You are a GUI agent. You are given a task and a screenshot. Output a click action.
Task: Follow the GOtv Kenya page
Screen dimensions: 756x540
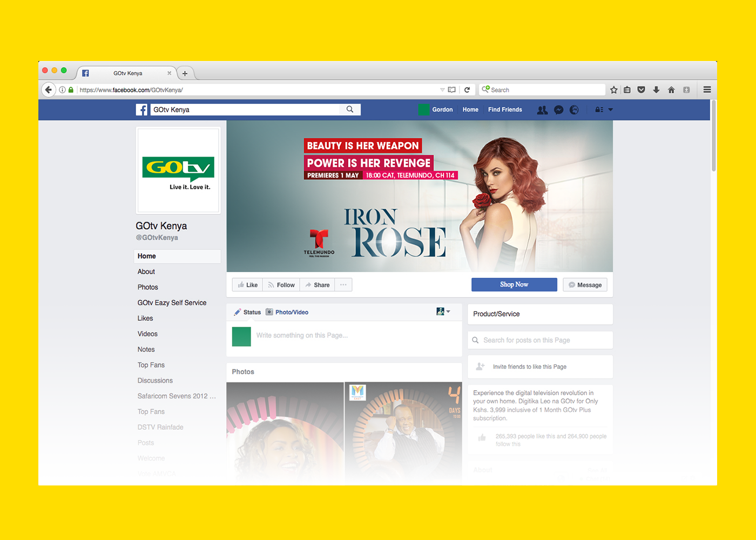point(281,285)
